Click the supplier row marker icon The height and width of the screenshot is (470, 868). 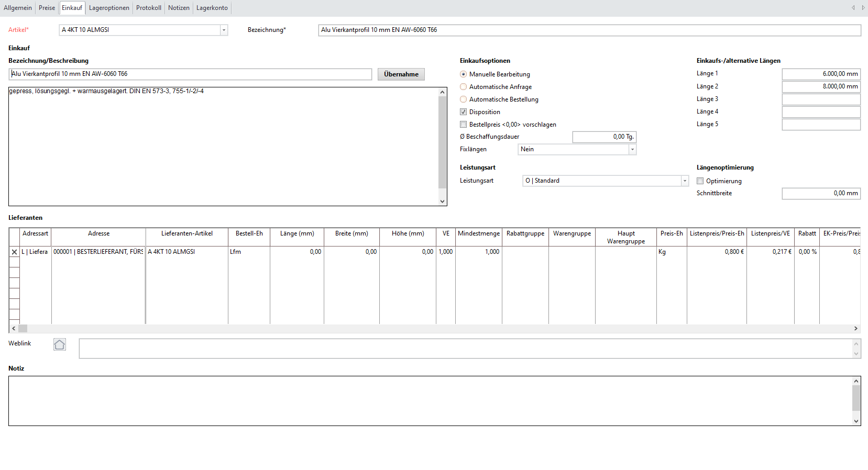tap(14, 252)
